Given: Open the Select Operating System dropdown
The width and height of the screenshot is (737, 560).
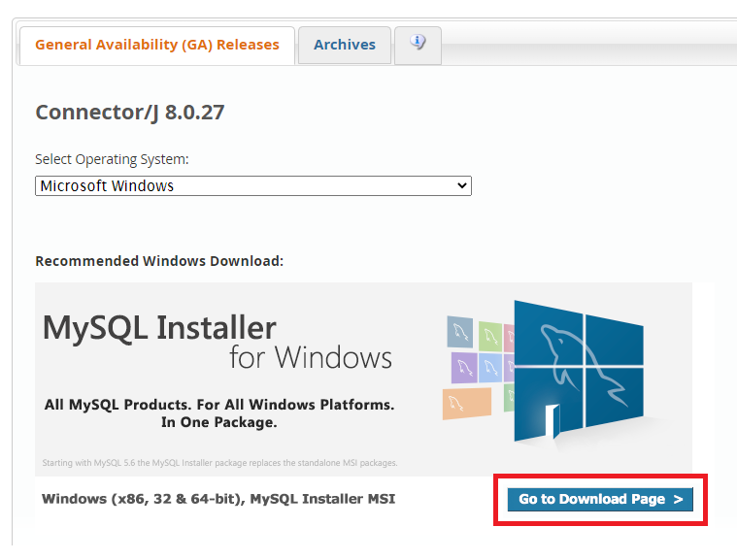Looking at the screenshot, I should [253, 186].
